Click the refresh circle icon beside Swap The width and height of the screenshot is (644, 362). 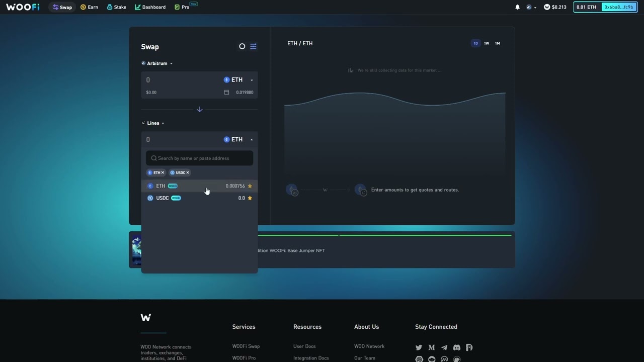(242, 46)
